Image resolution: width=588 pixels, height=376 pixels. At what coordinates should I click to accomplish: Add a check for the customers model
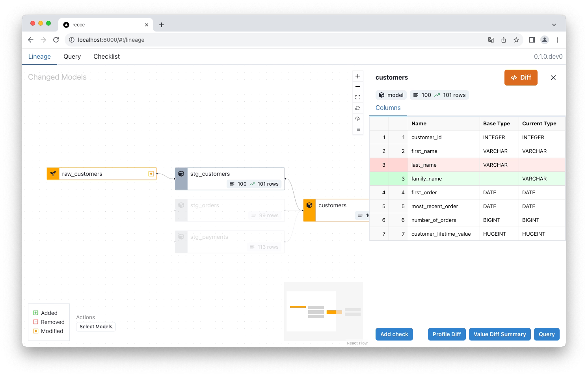394,334
